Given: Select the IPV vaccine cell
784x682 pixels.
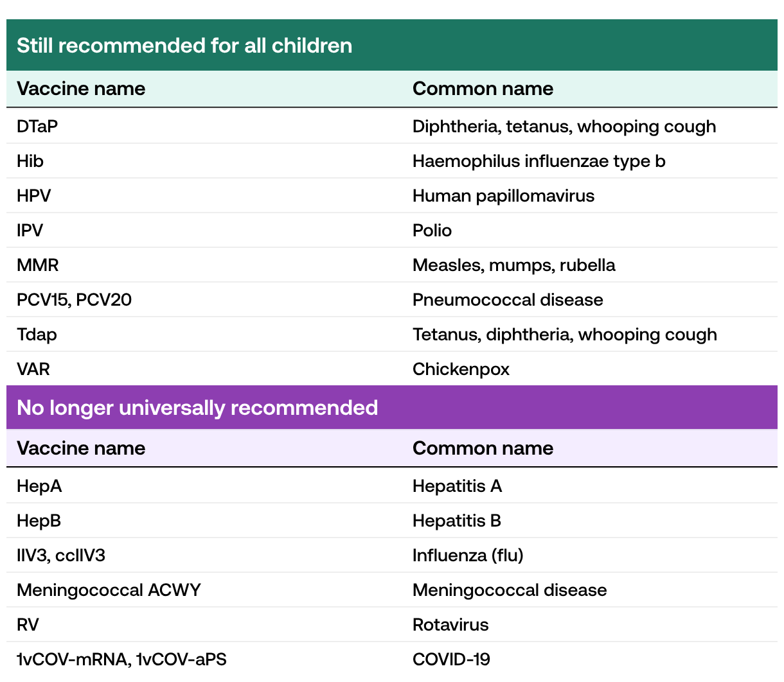Looking at the screenshot, I should 30,231.
